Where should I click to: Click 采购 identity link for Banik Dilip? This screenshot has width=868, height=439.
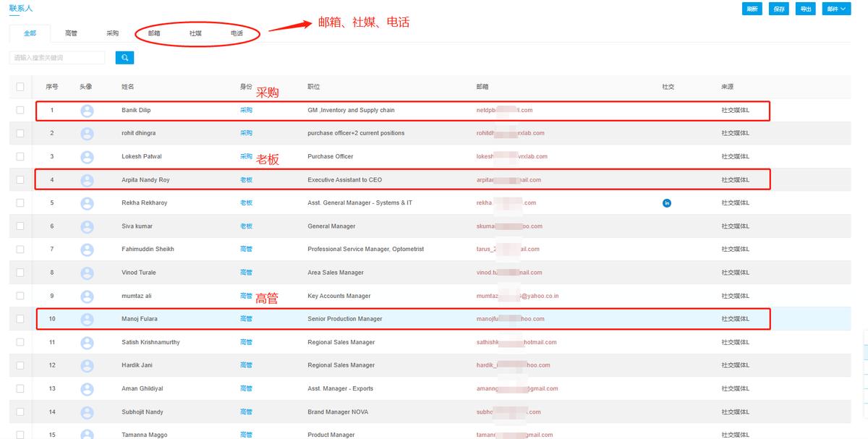[x=246, y=111]
